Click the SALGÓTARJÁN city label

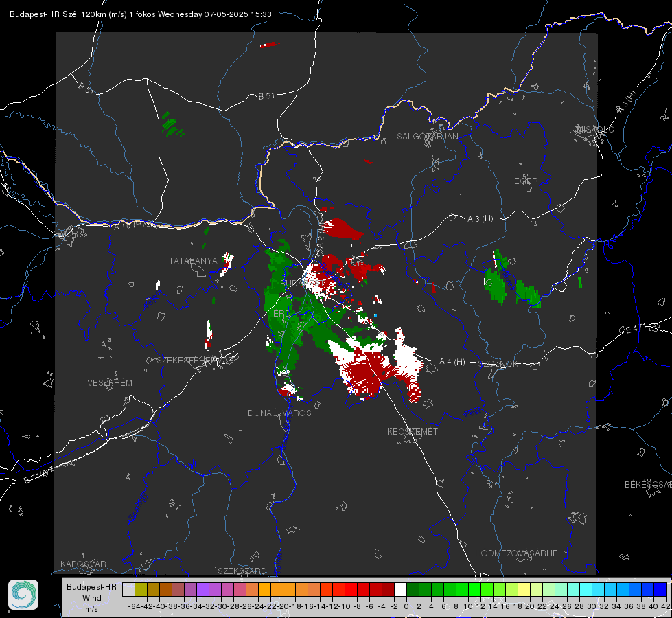coord(427,137)
